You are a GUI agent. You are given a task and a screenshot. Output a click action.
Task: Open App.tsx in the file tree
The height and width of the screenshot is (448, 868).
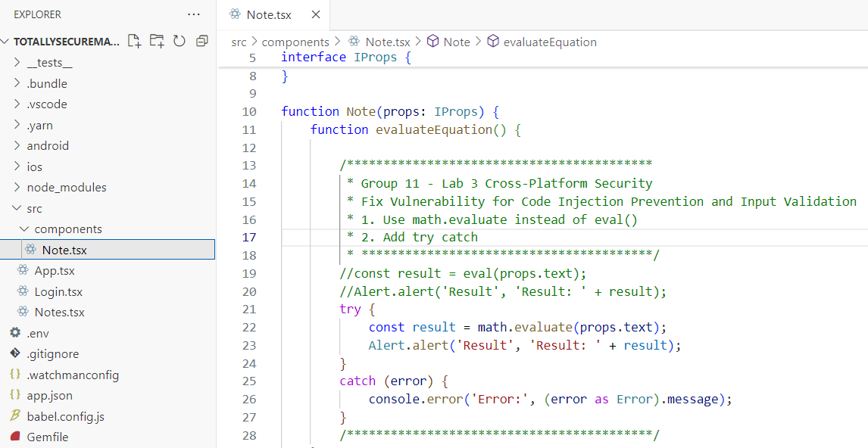[55, 270]
